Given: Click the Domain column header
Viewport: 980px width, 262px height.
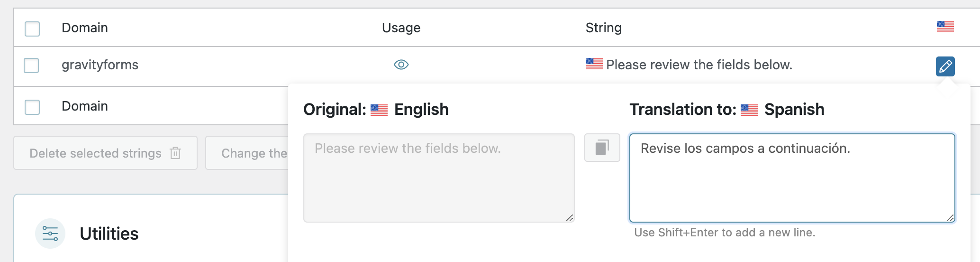Looking at the screenshot, I should [85, 28].
